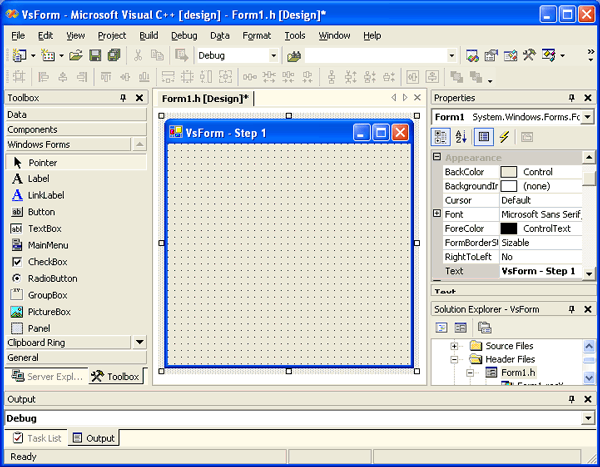Select the CheckBox control in Toolbox
This screenshot has width=600, height=467.
tap(48, 262)
